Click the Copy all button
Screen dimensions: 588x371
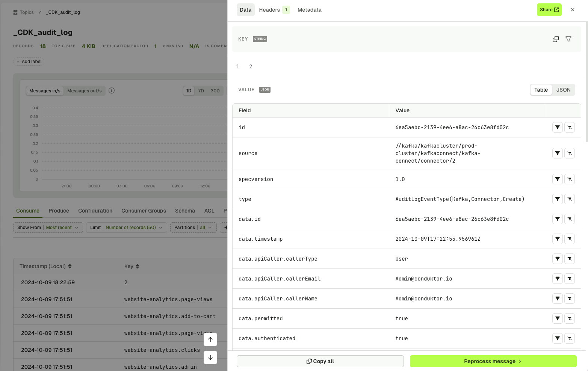coord(320,361)
